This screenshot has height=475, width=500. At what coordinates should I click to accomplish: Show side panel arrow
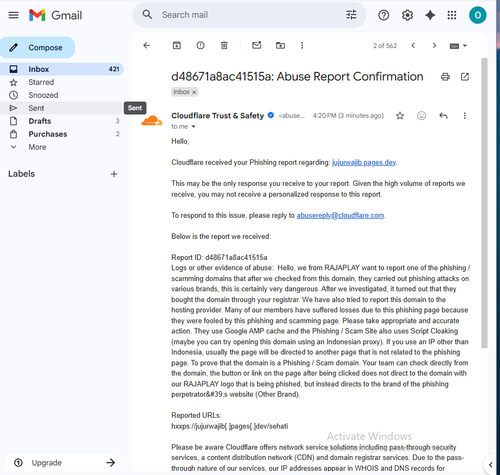coord(491,464)
